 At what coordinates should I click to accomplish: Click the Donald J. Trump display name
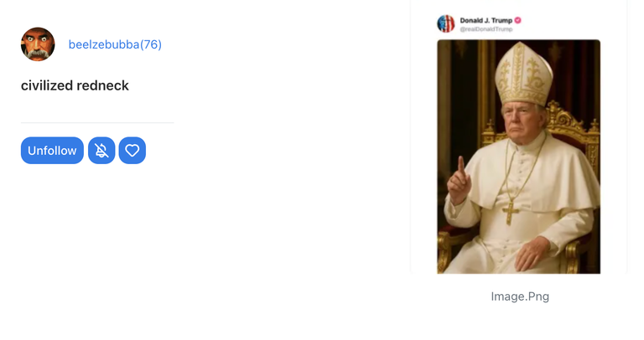486,20
